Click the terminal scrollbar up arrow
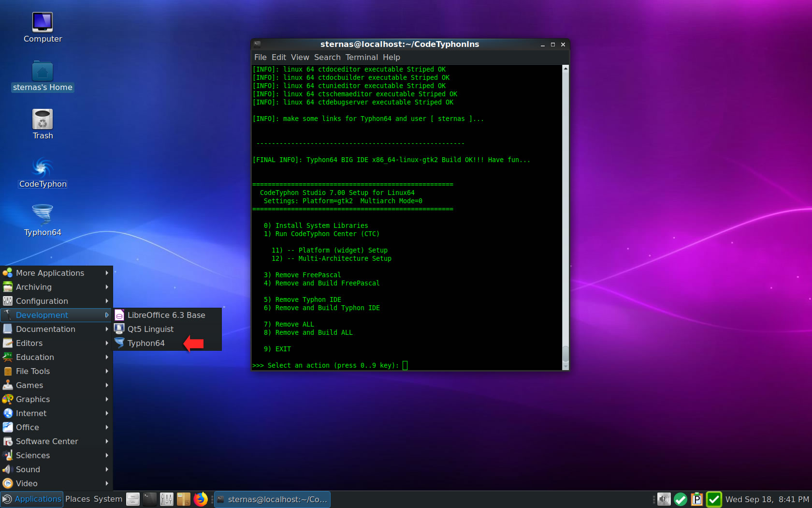Viewport: 812px width, 508px height. click(x=565, y=69)
